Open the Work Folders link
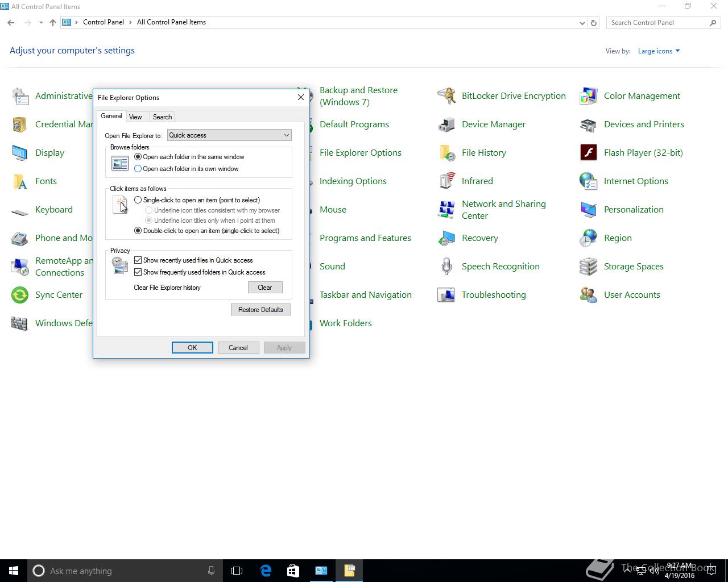Screen dimensions: 728x582 tap(346, 323)
